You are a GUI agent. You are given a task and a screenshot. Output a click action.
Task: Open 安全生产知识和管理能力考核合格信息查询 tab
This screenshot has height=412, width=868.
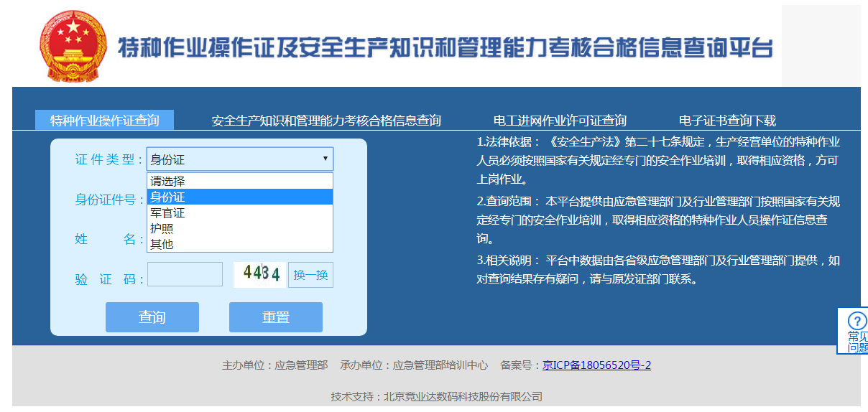325,121
